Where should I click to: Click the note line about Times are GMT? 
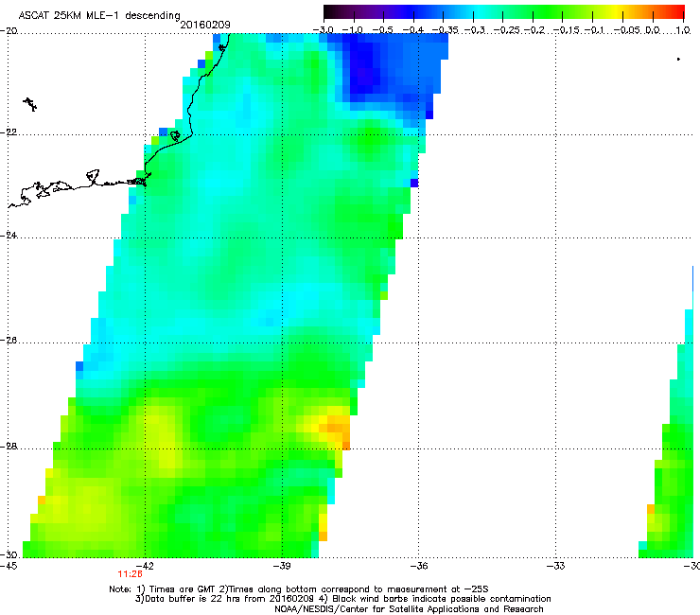[299, 589]
